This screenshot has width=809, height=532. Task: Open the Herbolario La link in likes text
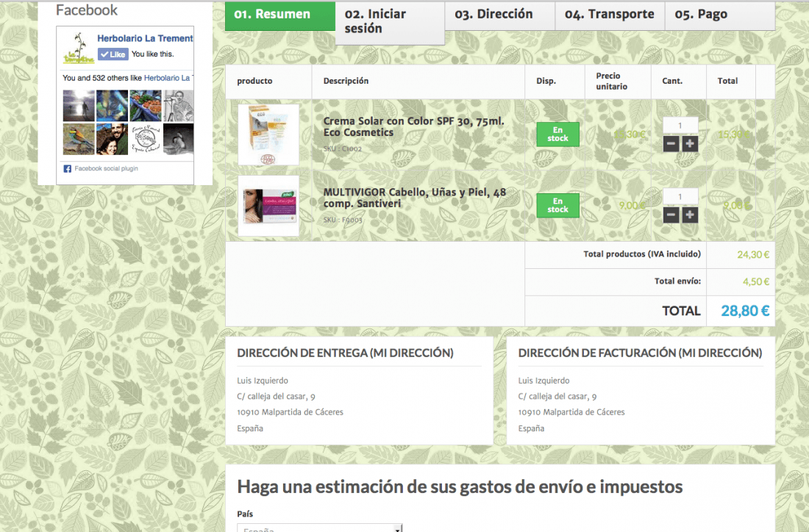(168, 78)
